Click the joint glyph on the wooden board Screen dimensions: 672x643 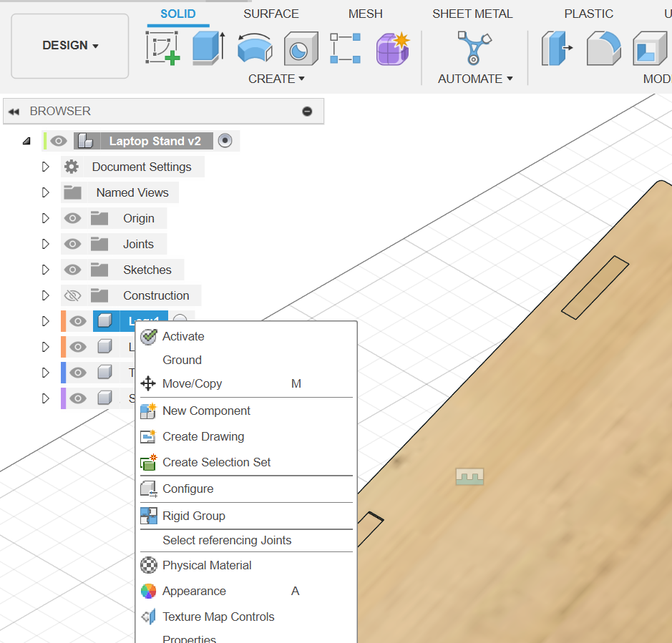tap(469, 476)
